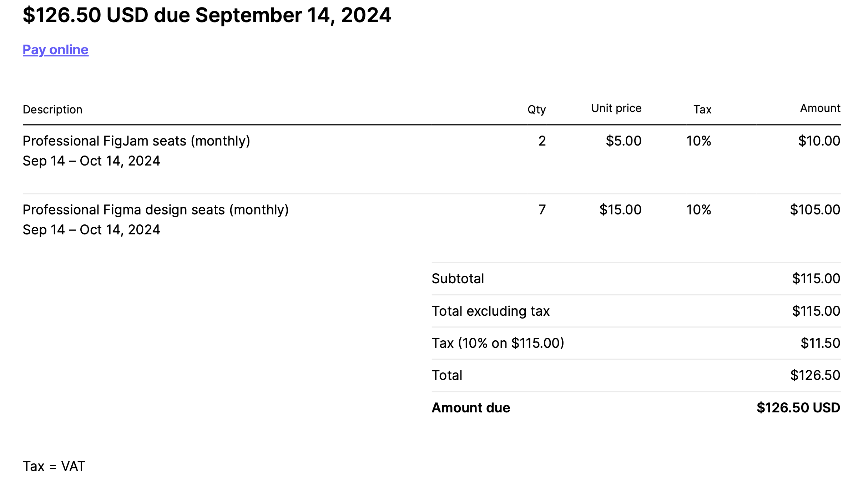This screenshot has height=503, width=868.
Task: Click the $105.00 line amount
Action: click(x=815, y=210)
